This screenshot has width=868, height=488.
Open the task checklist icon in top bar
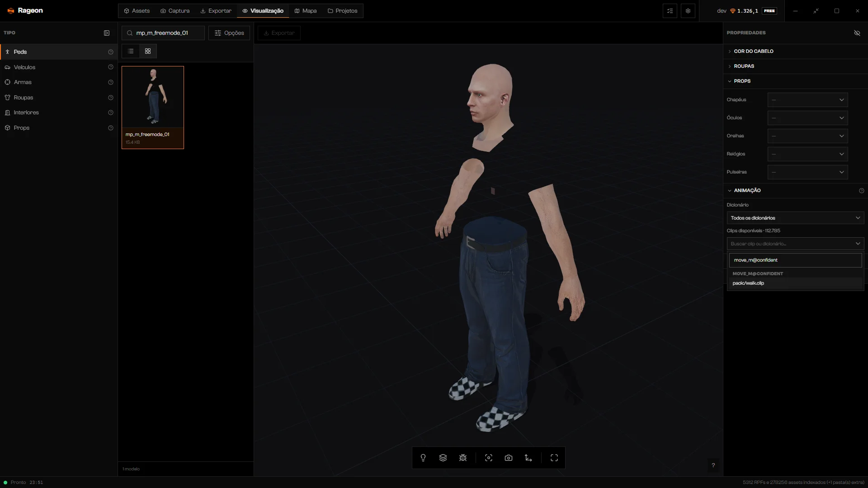click(670, 11)
